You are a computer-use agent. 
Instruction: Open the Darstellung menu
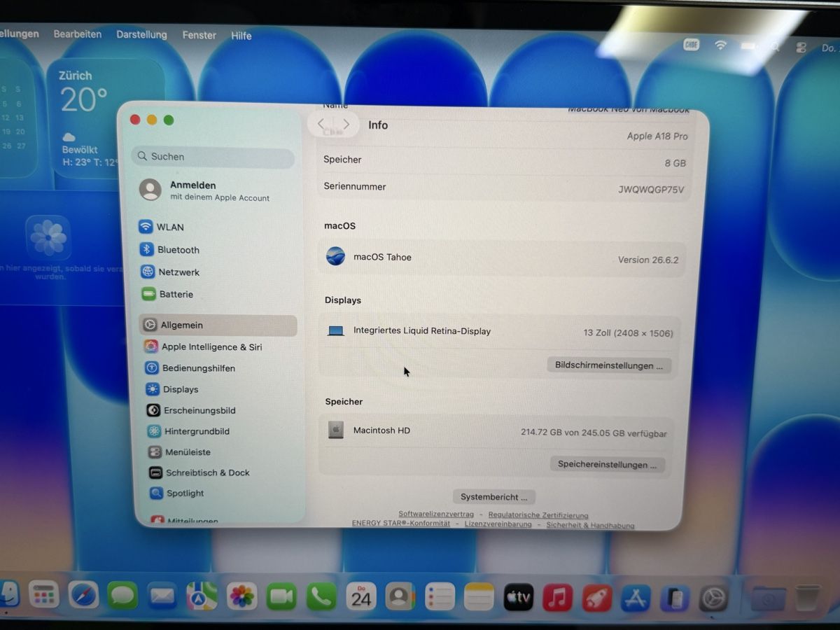[141, 34]
